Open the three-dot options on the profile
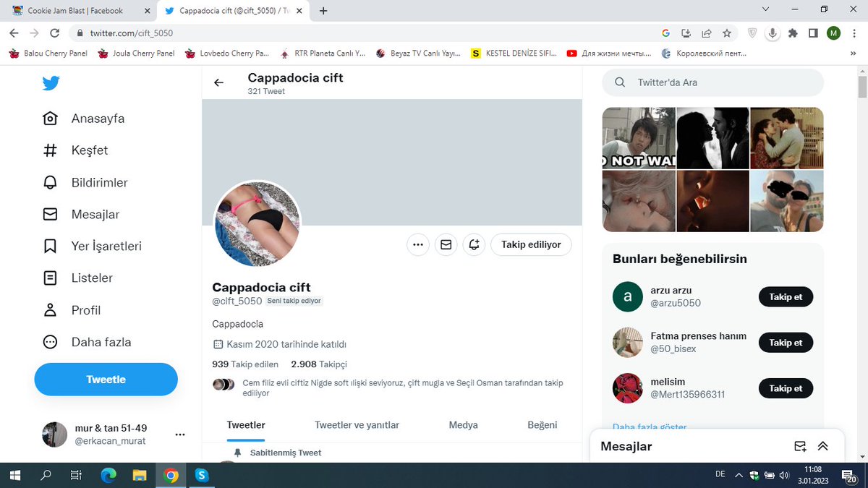 pyautogui.click(x=417, y=244)
